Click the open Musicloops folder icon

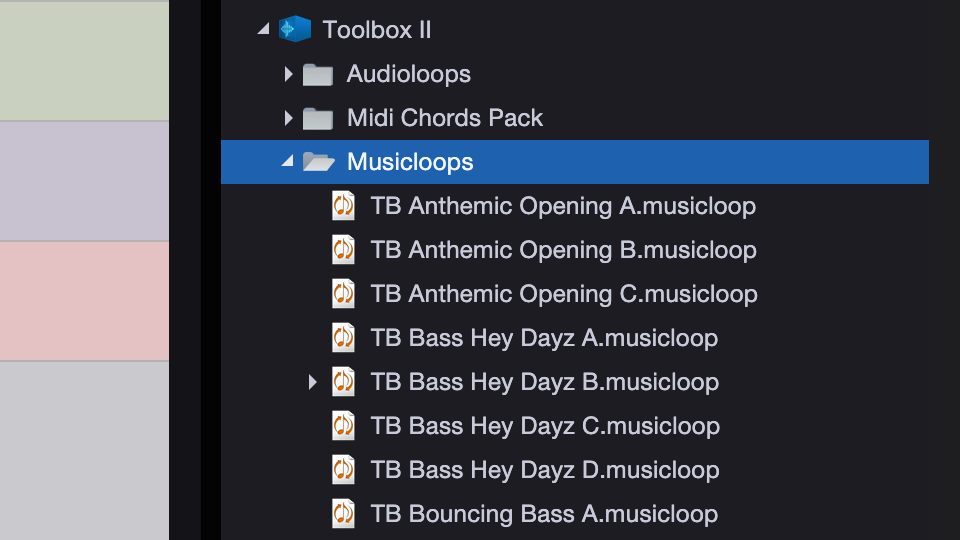pos(318,162)
